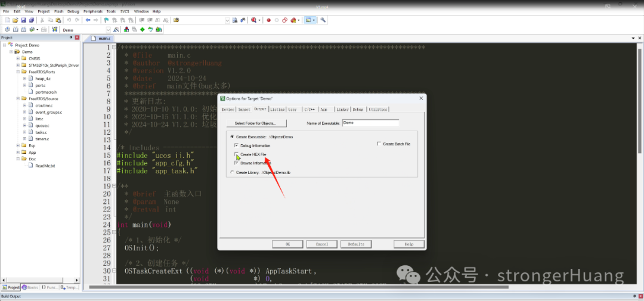This screenshot has width=644, height=301.
Task: Click the Paste clipboard toolbar icon
Action: [58, 20]
